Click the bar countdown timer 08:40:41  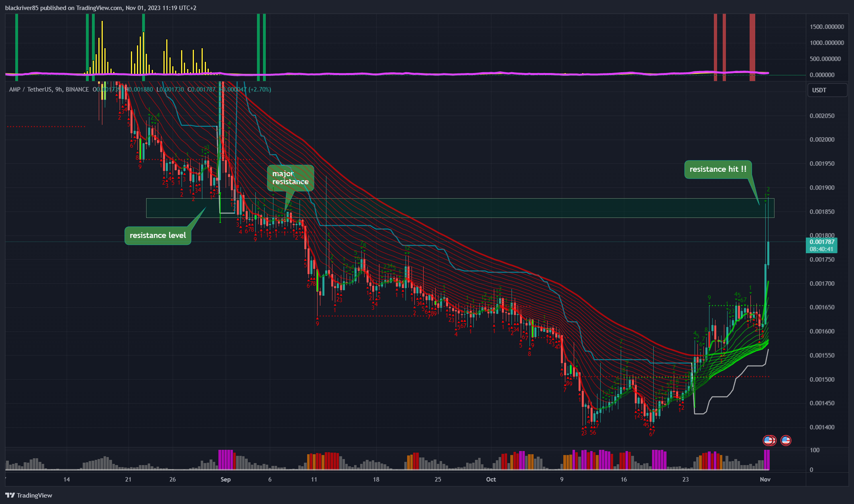pyautogui.click(x=821, y=249)
